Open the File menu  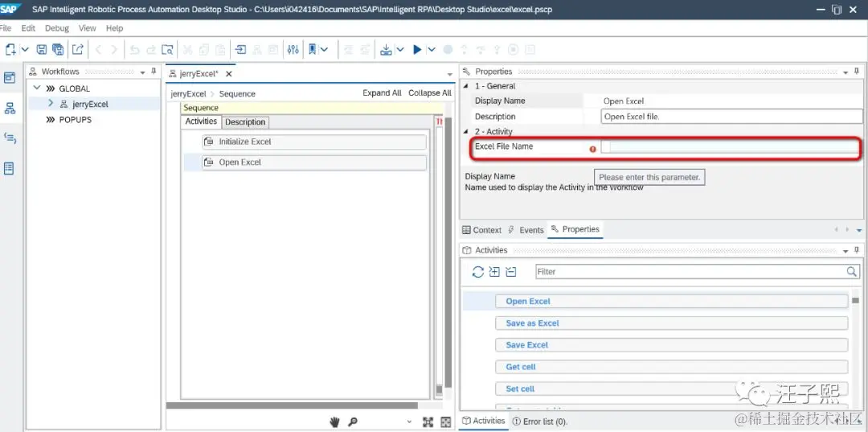click(6, 28)
